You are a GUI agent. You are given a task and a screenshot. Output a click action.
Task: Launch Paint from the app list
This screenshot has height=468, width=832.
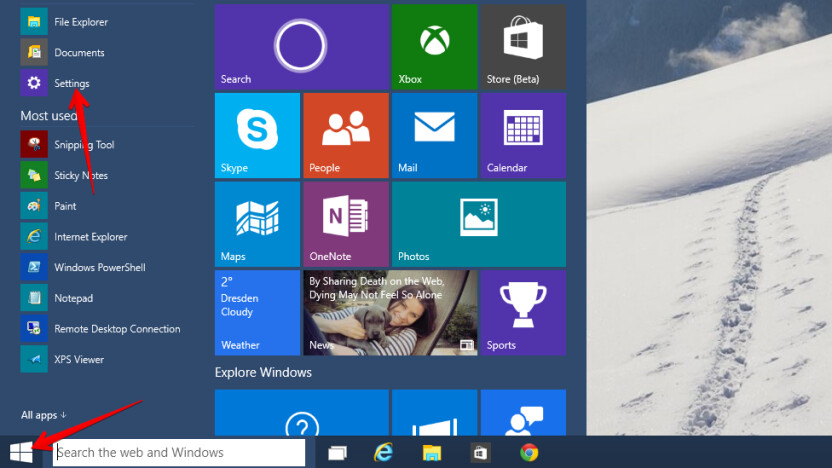[x=49, y=206]
